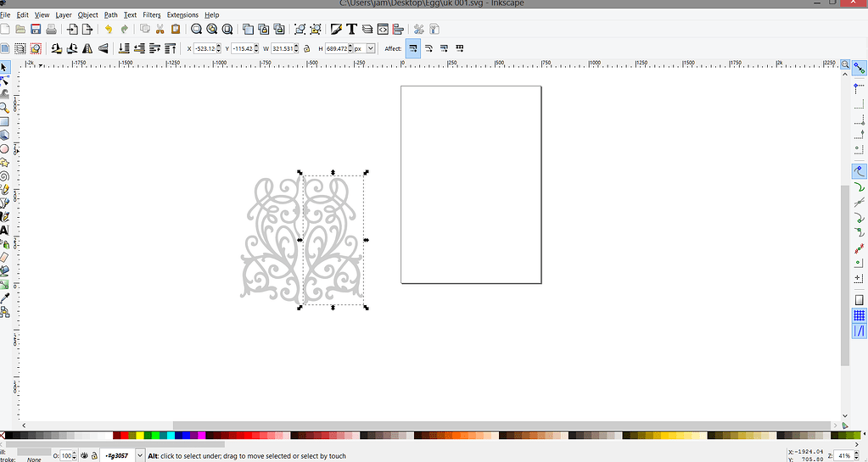Expand the layer selector dropdown arrow
The width and height of the screenshot is (868, 462).
click(x=140, y=456)
